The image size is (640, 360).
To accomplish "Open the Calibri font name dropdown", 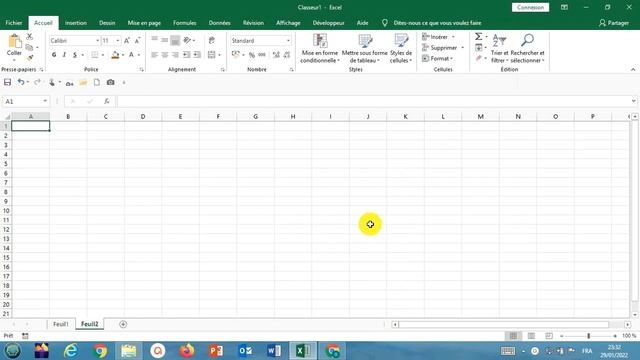I will tap(98, 40).
